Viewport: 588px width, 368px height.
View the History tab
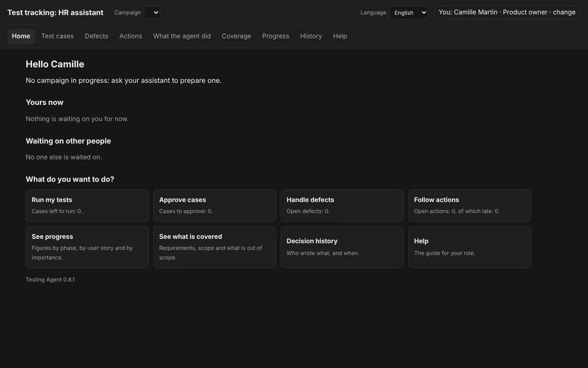click(311, 36)
